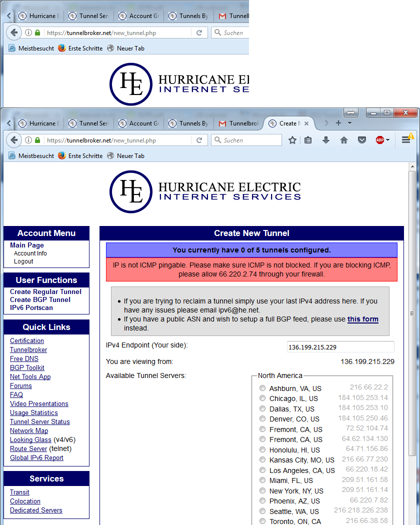Open IPv6 Portscan link

[31, 307]
